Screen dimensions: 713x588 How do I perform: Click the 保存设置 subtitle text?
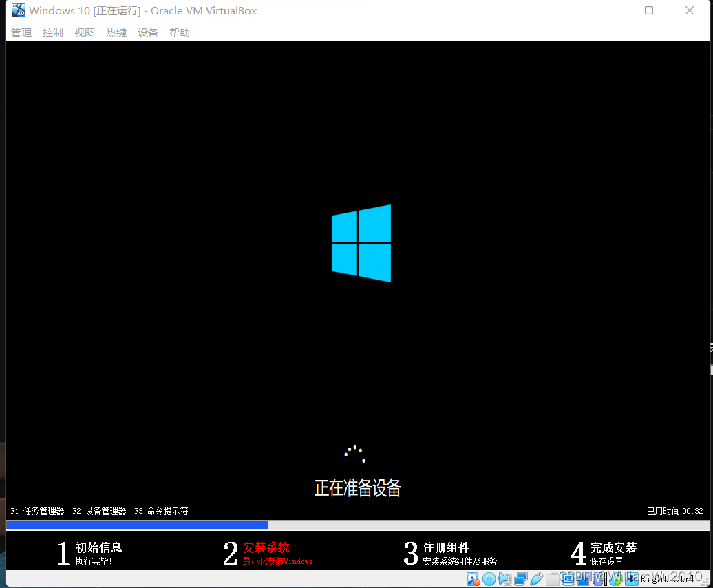[x=606, y=562]
